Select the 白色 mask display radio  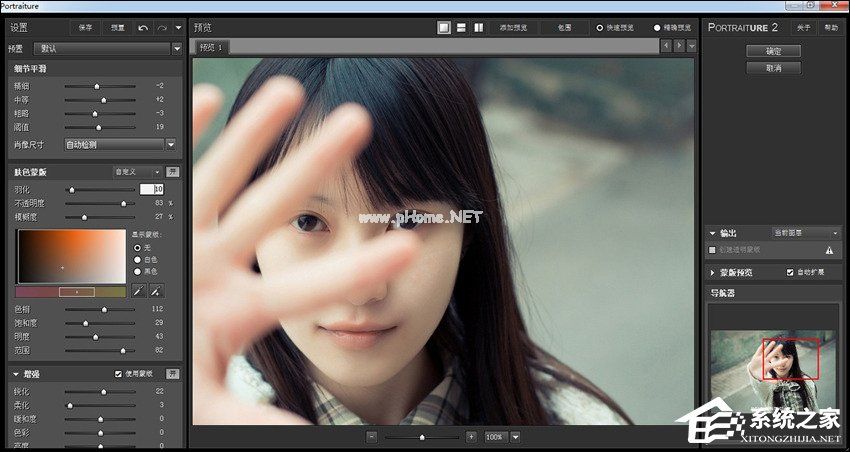(x=137, y=259)
